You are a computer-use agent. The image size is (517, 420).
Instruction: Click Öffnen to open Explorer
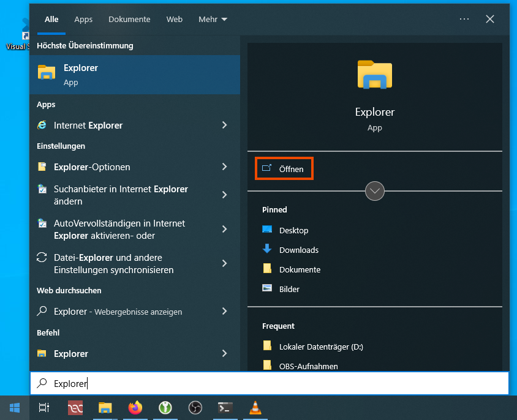pos(284,169)
